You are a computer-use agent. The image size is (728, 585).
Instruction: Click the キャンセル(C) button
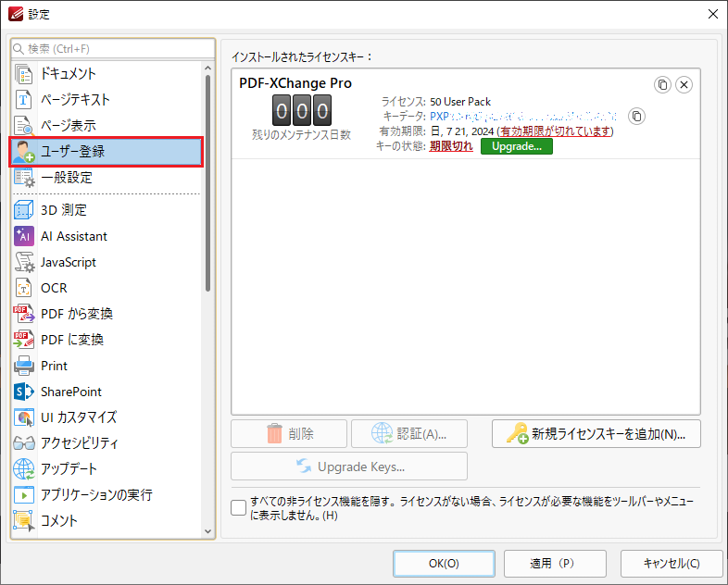[672, 564]
